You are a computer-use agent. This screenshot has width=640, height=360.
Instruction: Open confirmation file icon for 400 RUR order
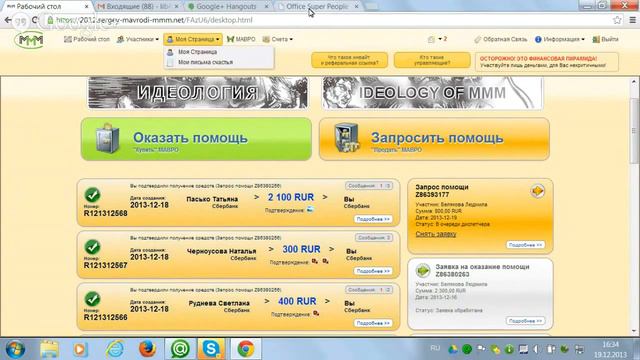[316, 313]
